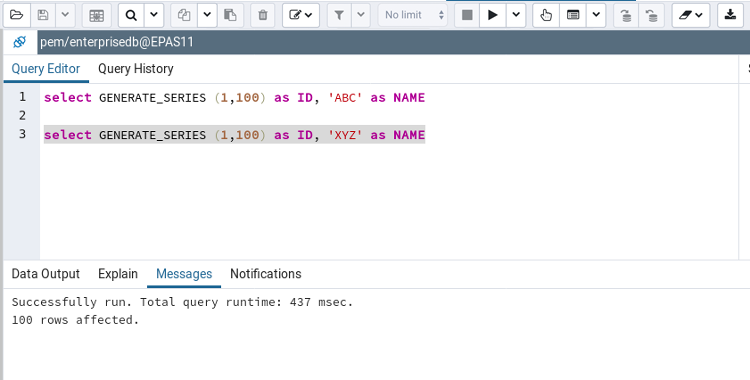Expand the Save options dropdown arrow
The width and height of the screenshot is (750, 380).
click(x=66, y=15)
